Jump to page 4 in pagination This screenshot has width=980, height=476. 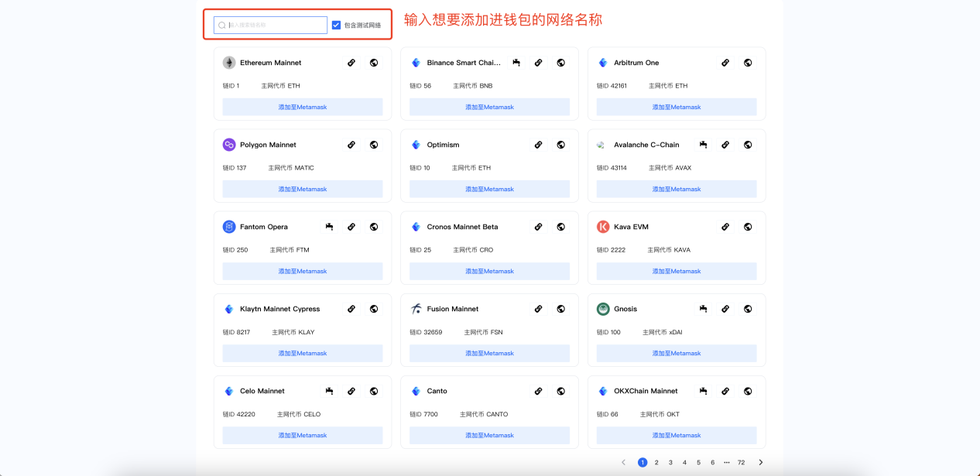coord(684,462)
